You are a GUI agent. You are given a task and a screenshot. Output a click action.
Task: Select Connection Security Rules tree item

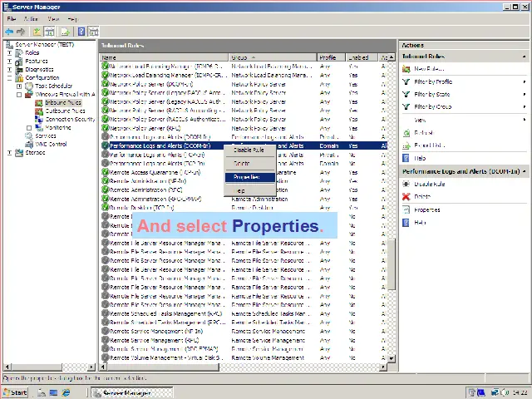[x=70, y=120]
